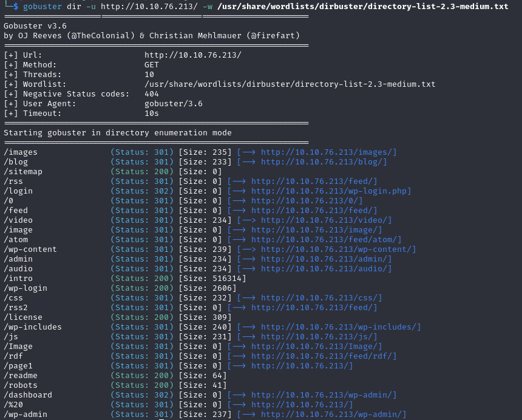This screenshot has height=420, width=522.
Task: Click the /readme result entry
Action: point(21,376)
